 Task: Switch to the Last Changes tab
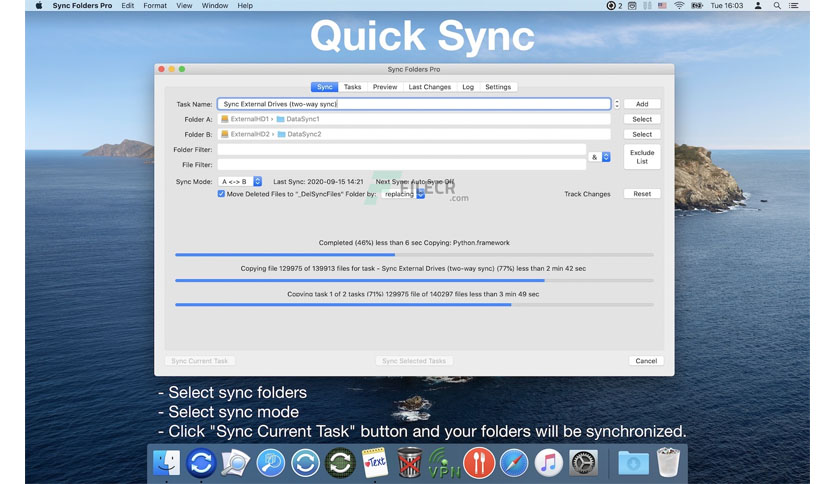[x=430, y=87]
